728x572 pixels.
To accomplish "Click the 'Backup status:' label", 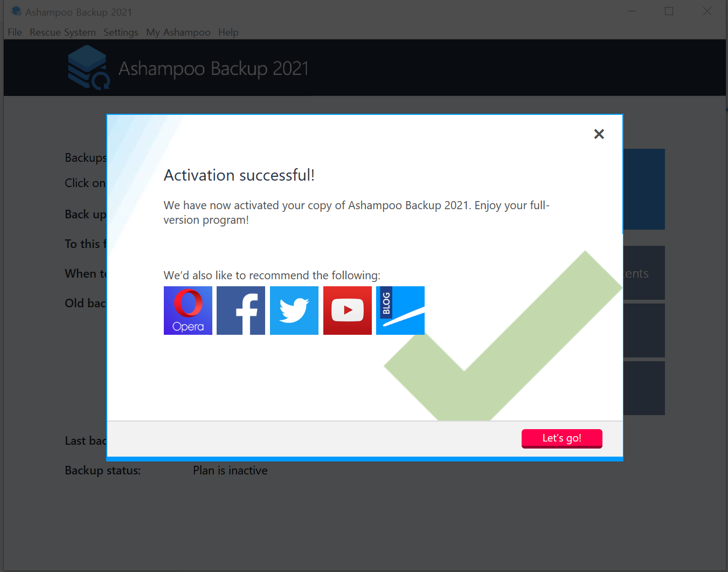I will click(102, 471).
